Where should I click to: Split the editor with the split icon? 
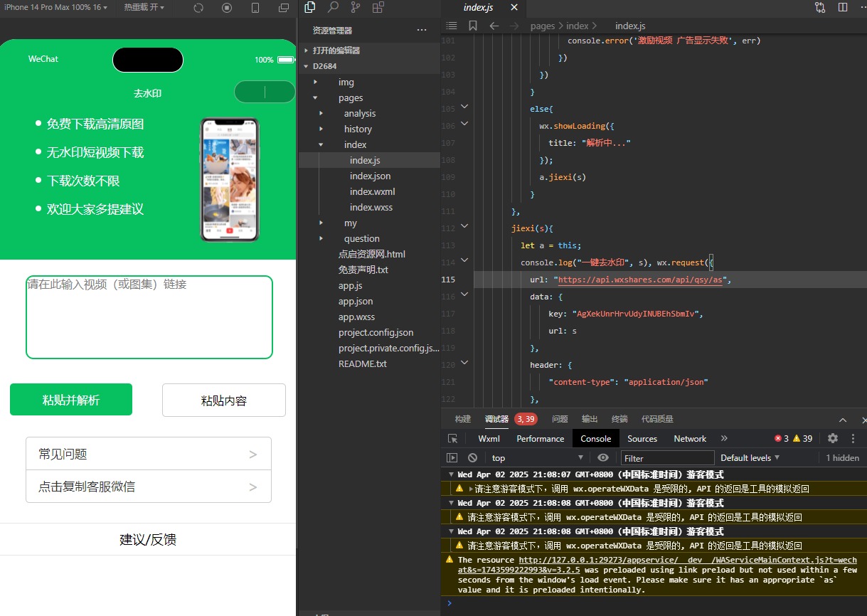click(x=843, y=8)
